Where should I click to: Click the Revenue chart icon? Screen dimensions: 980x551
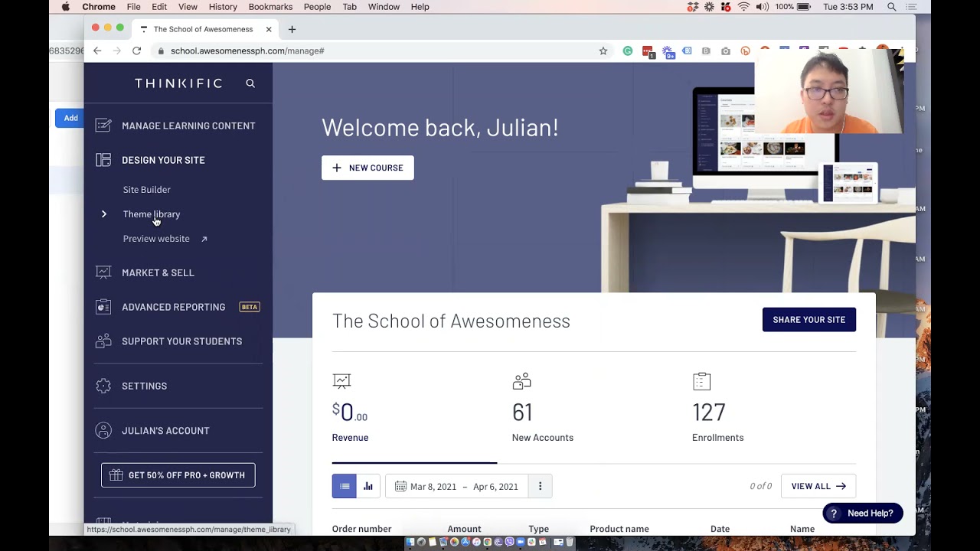click(341, 380)
